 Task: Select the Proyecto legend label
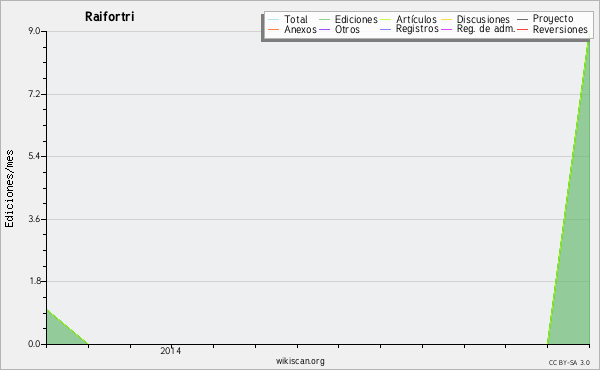point(553,19)
